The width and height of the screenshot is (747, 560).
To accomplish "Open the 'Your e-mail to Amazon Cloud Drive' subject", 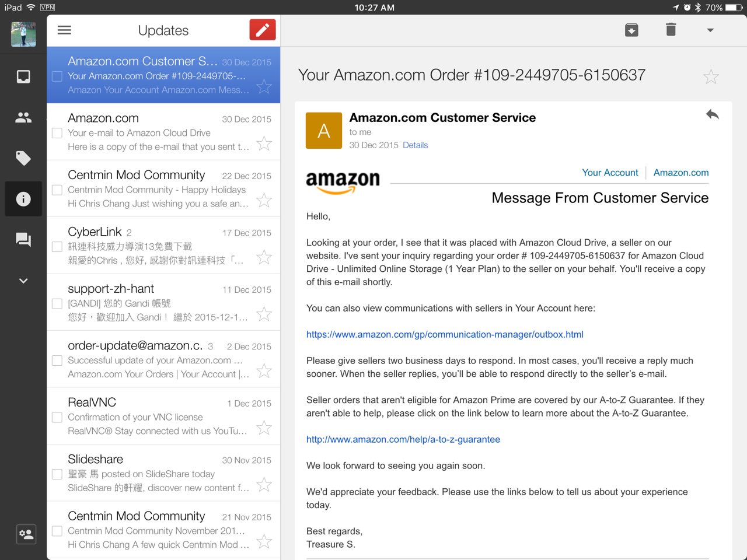I will coord(139,133).
